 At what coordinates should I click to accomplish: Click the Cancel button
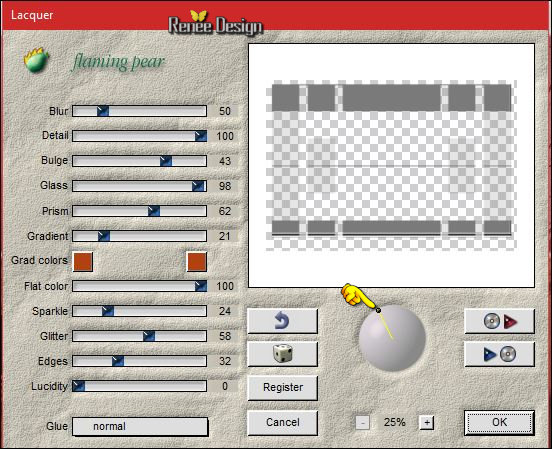click(283, 422)
